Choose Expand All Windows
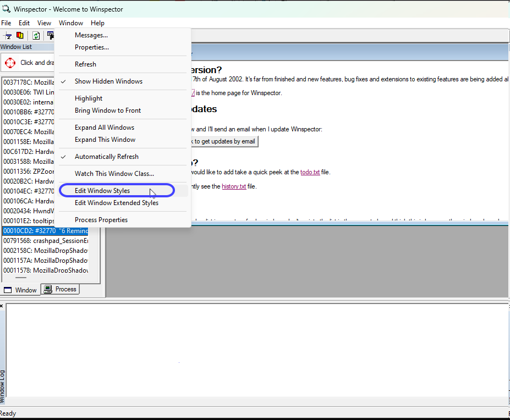The height and width of the screenshot is (420, 510). 123,128
